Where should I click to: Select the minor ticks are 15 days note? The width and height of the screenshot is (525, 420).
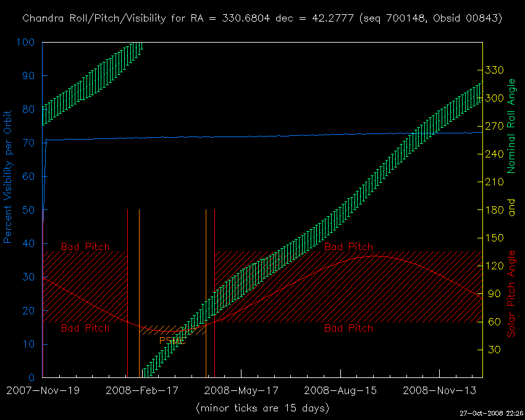(262, 408)
